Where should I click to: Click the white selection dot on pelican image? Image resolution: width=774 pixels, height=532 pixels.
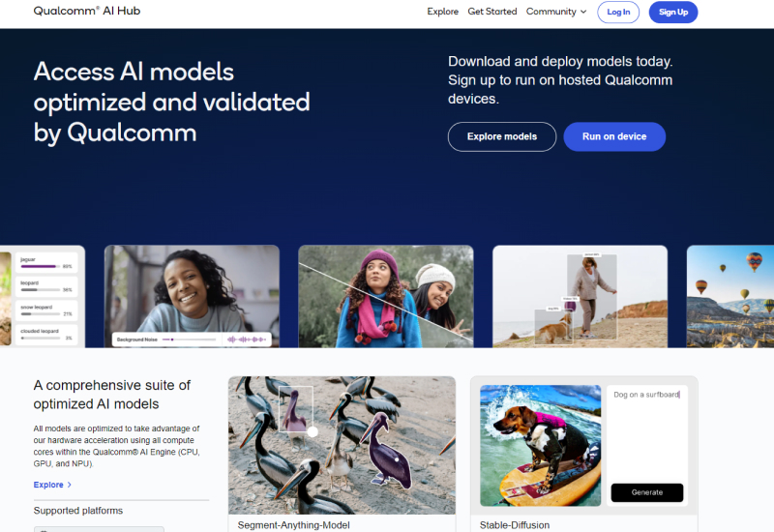click(x=313, y=431)
